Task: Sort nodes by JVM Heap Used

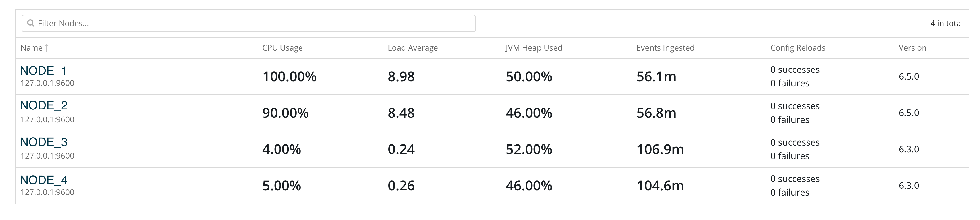Action: coord(533,48)
